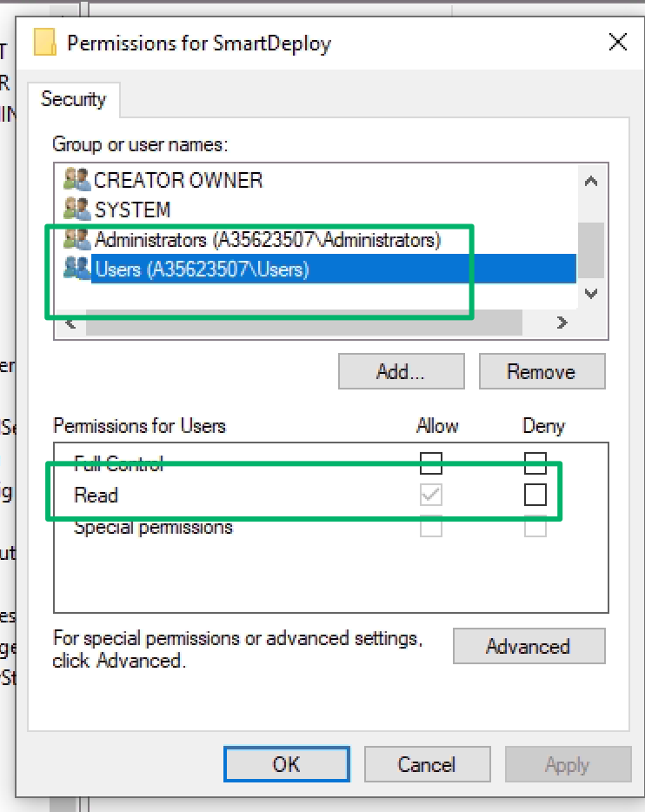Click the folder icon in the title bar

44,42
